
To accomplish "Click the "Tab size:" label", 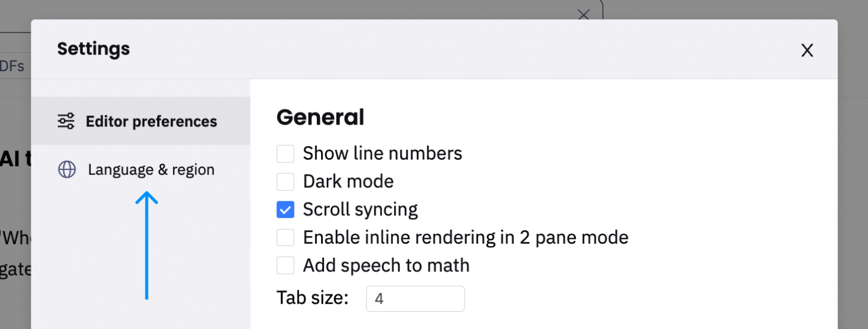I will (x=312, y=298).
